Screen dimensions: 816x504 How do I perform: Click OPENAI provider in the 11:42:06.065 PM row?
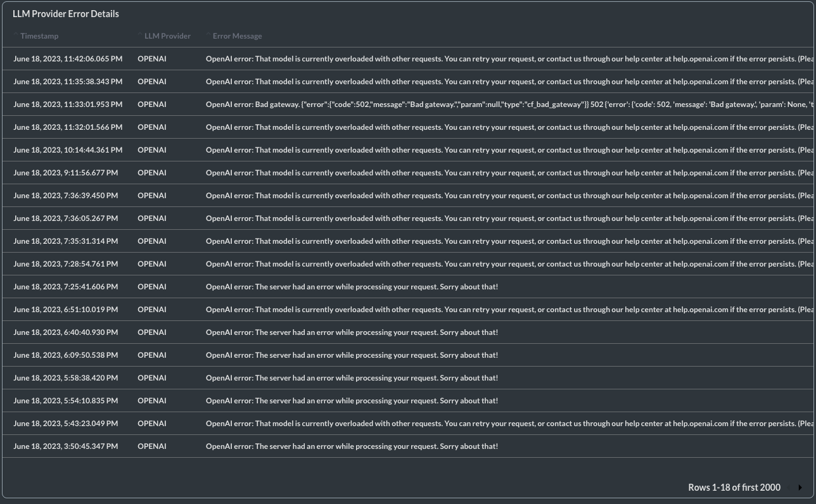click(x=152, y=59)
